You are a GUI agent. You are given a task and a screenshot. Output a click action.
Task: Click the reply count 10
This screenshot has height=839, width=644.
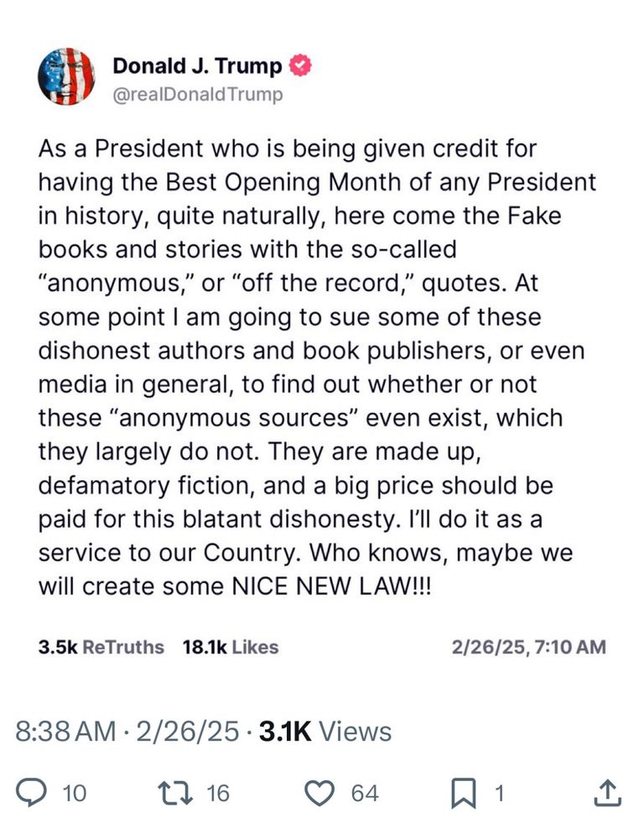pyautogui.click(x=75, y=794)
